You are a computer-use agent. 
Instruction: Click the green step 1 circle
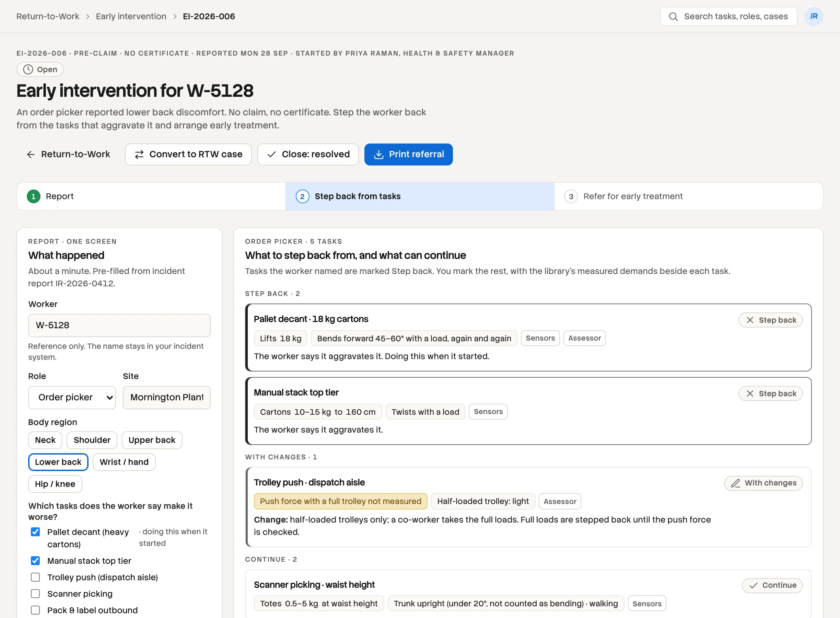33,196
